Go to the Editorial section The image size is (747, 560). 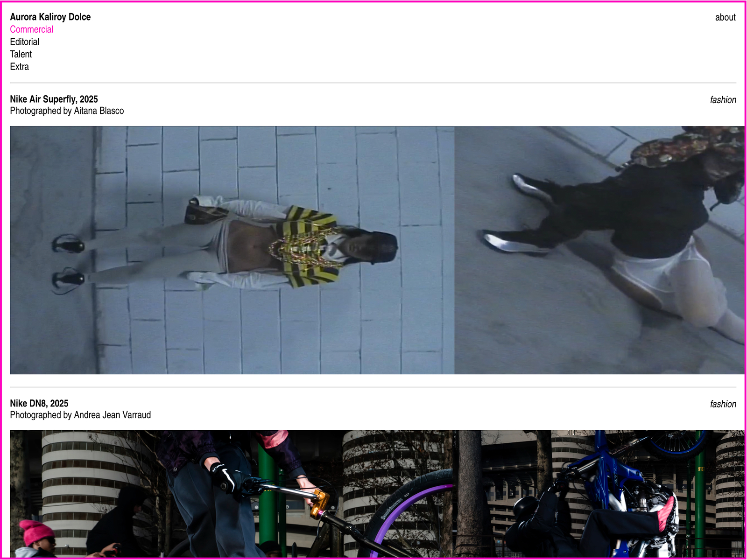pos(25,42)
